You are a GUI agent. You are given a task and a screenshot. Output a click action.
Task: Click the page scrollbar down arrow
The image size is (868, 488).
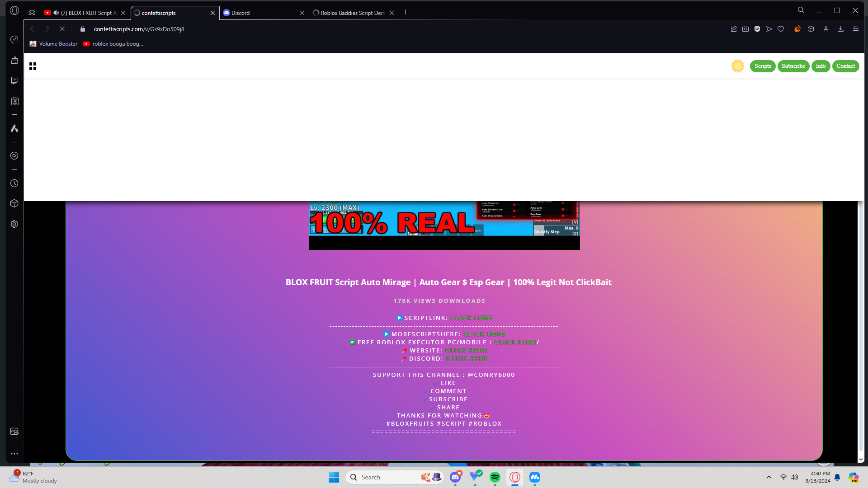861,459
